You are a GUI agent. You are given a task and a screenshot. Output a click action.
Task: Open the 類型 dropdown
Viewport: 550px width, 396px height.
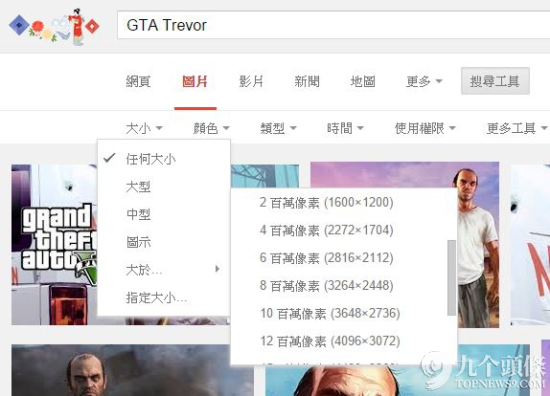tap(278, 128)
